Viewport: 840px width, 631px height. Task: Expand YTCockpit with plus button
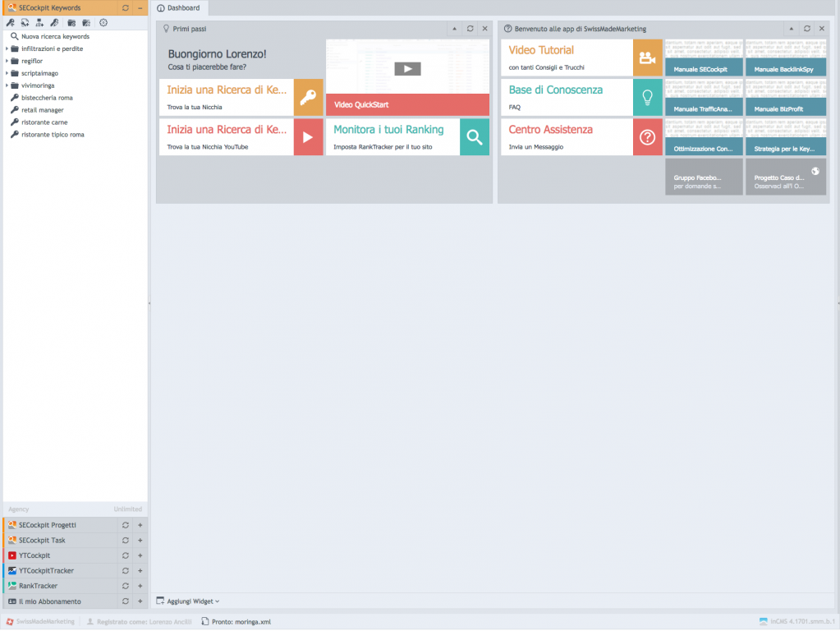pos(140,555)
